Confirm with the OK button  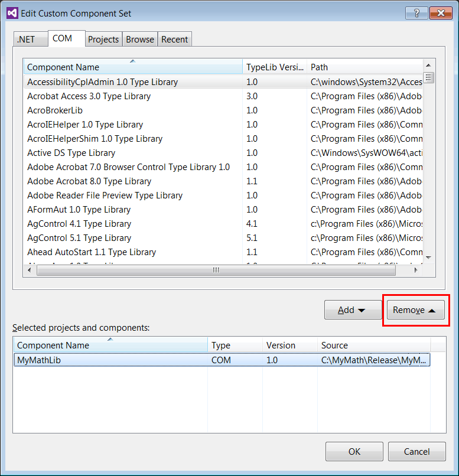click(x=354, y=451)
